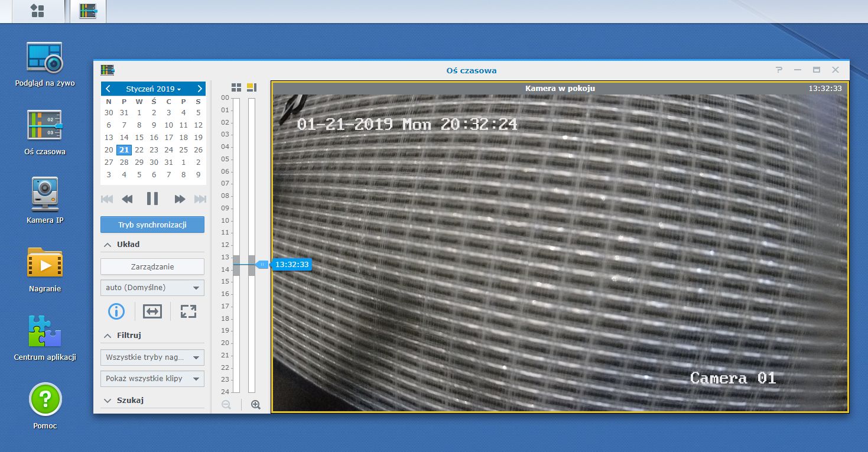Select January 22 in the calendar

click(139, 149)
